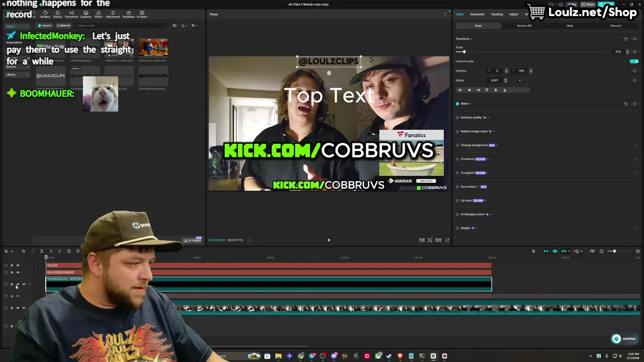The height and width of the screenshot is (362, 644).
Task: Enable Change background checkbox
Action: pos(457,145)
